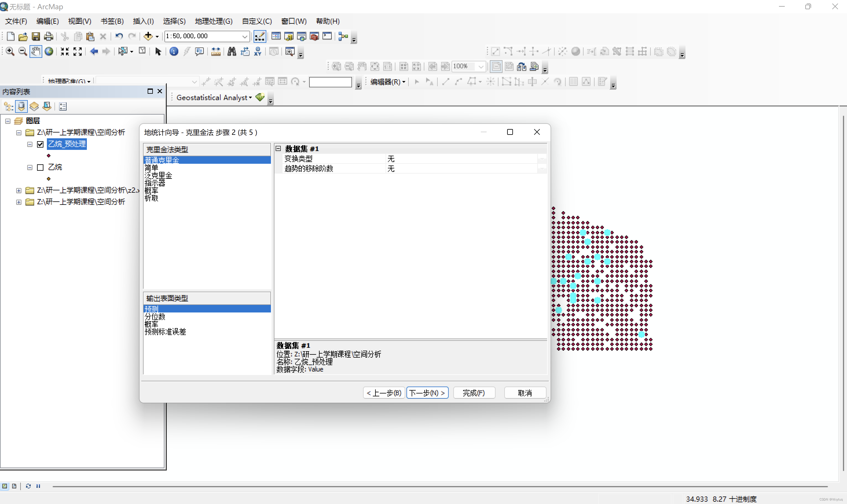Switch to Data View at bottom
This screenshot has height=504, width=847.
click(x=5, y=486)
